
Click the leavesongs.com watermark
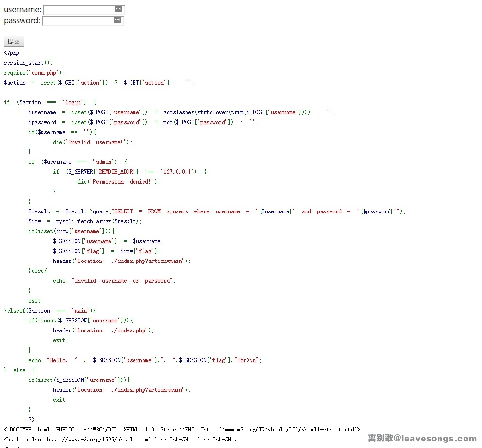[x=422, y=438]
